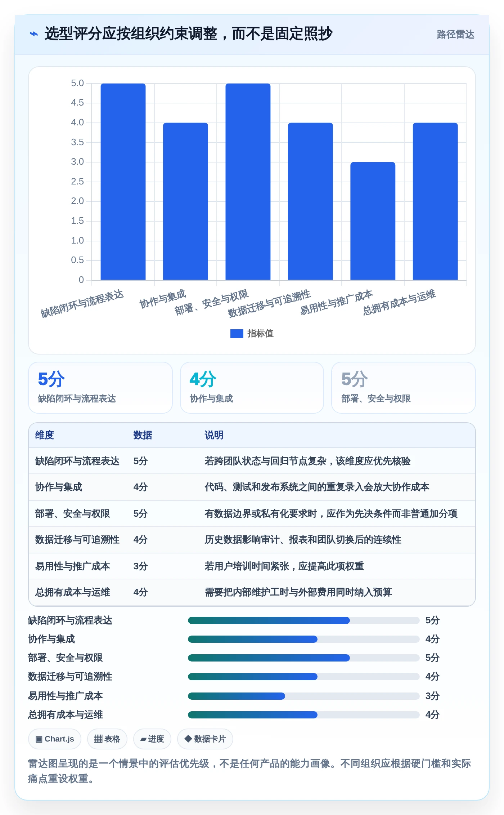
Task: Open the 4分 协作与集成 data card
Action: [x=252, y=388]
